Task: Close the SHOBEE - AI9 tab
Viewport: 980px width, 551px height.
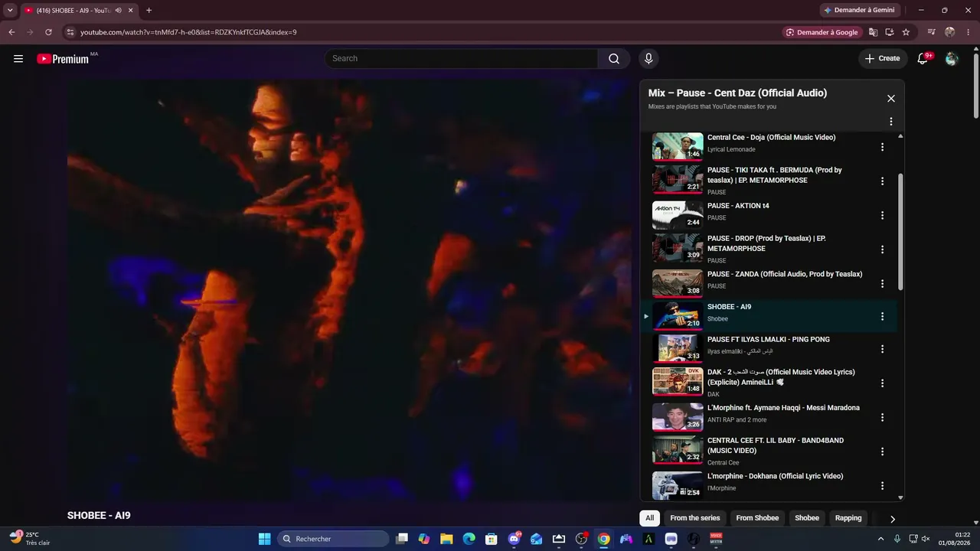Action: [131, 11]
